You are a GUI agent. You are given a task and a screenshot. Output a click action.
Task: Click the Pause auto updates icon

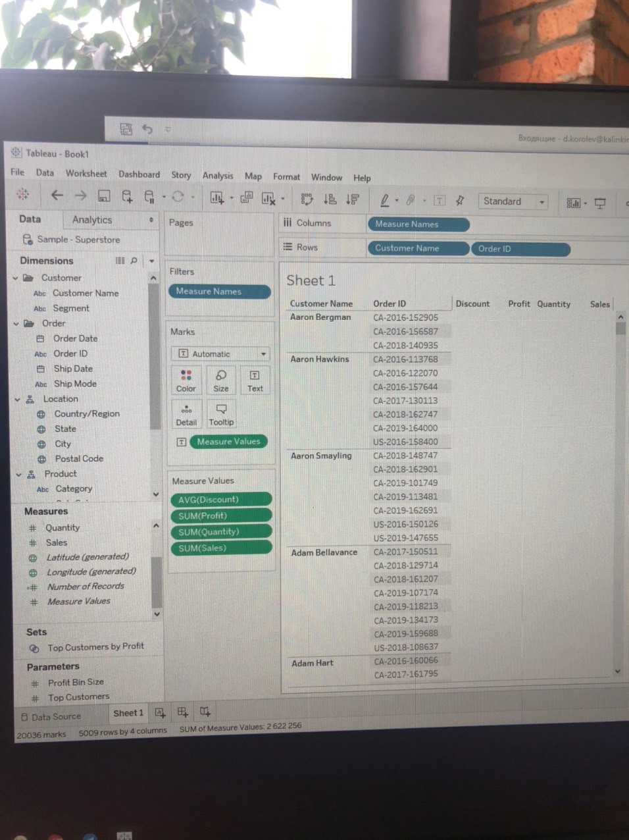149,196
